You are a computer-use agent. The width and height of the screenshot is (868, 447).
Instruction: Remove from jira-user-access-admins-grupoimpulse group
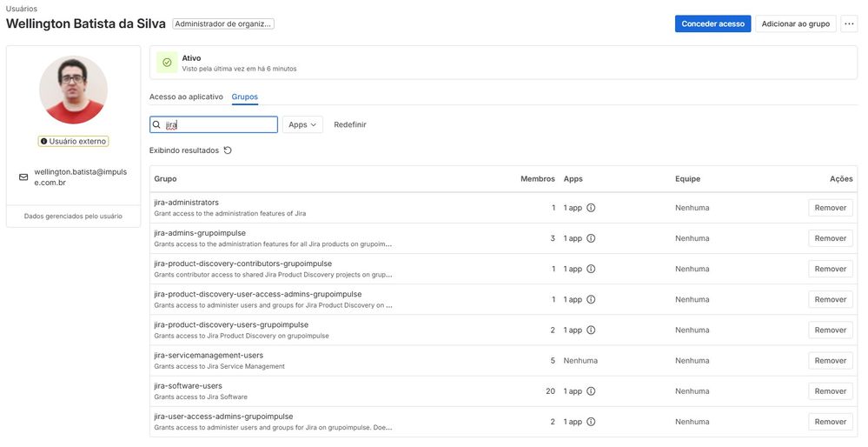point(831,422)
